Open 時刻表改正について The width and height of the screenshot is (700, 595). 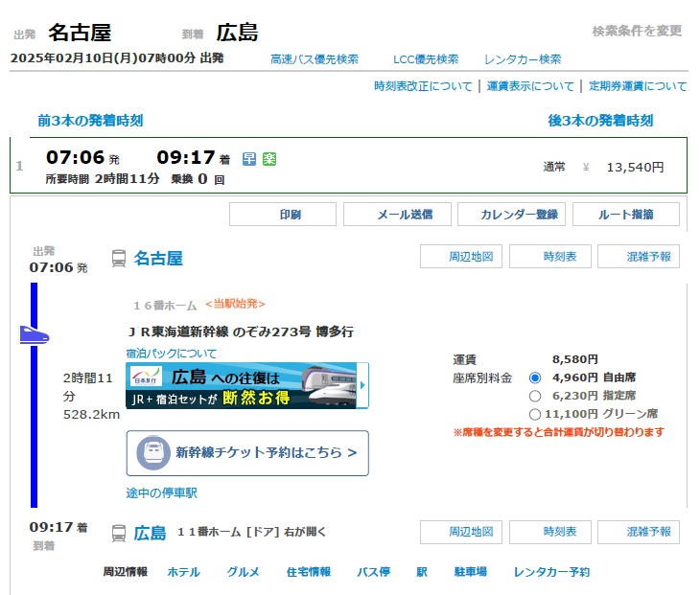point(423,86)
